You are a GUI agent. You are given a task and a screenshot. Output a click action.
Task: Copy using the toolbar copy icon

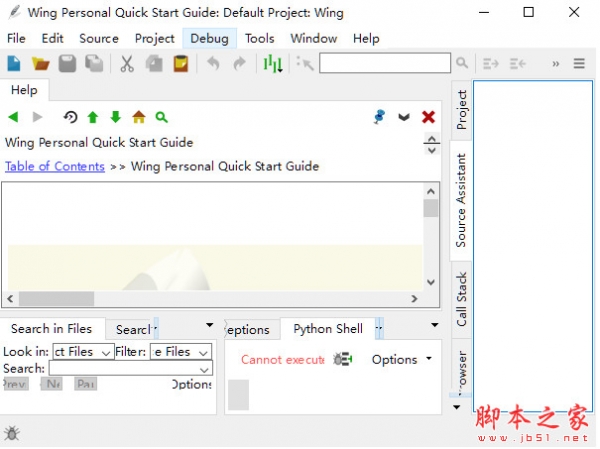[x=154, y=64]
